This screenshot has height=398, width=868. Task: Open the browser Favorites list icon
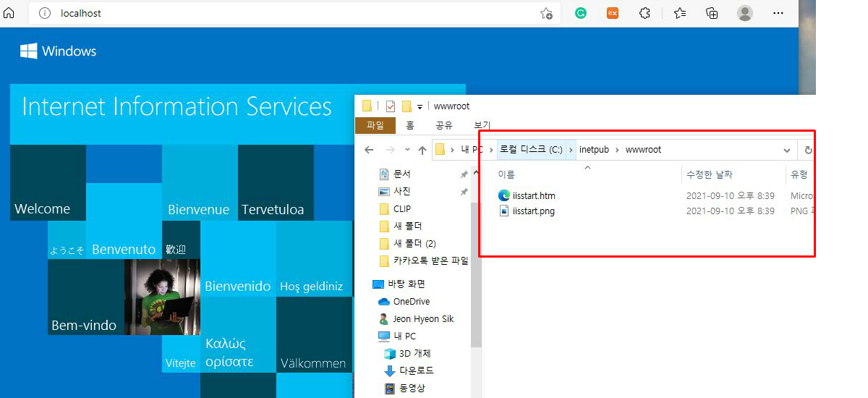[680, 13]
